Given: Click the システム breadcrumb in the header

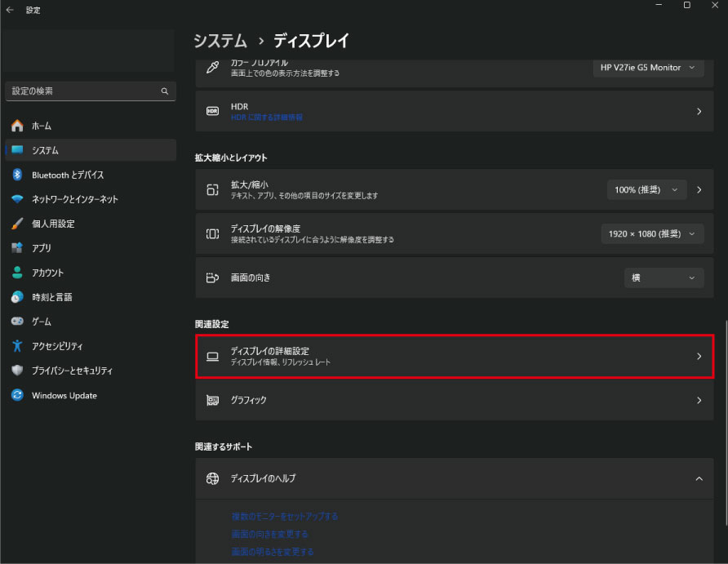Looking at the screenshot, I should point(220,40).
